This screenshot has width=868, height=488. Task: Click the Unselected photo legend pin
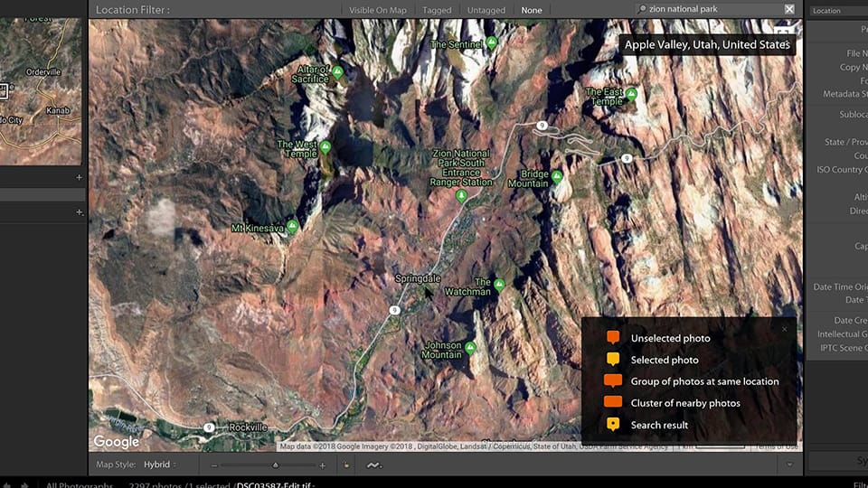(x=613, y=337)
